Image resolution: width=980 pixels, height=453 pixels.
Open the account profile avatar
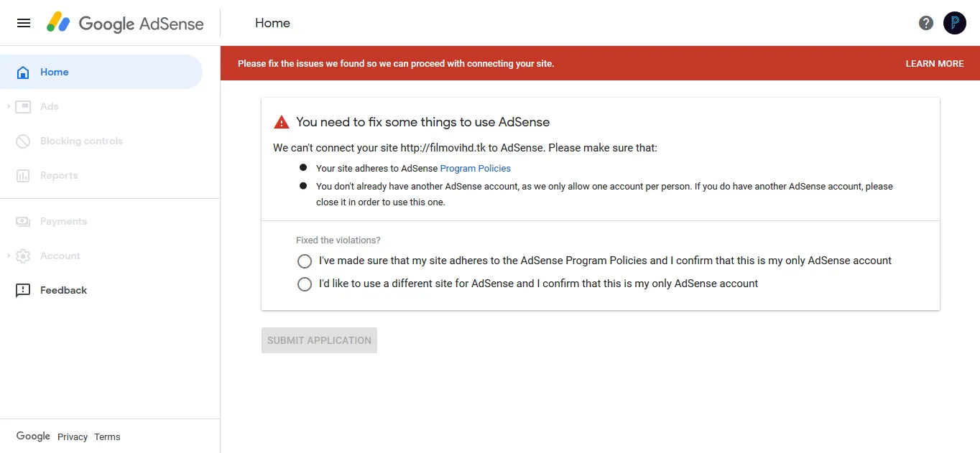(955, 23)
